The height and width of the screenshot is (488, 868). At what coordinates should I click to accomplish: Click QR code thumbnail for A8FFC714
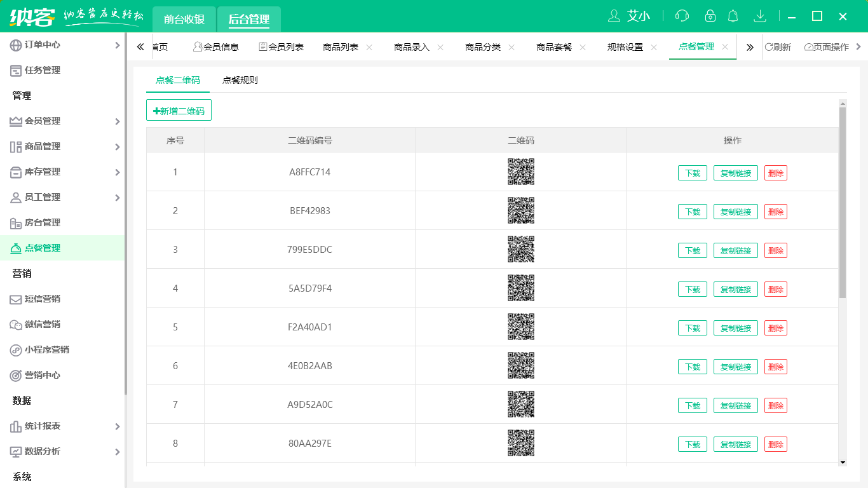(520, 172)
